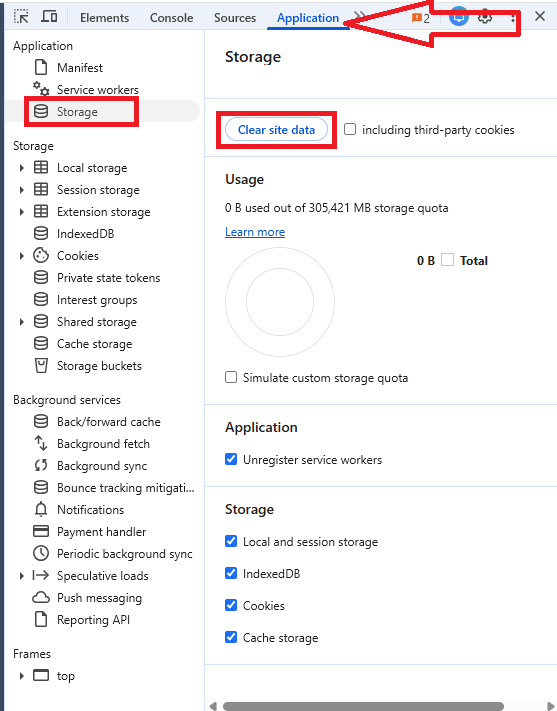Switch to the Elements tab
557x711 pixels.
pyautogui.click(x=104, y=18)
